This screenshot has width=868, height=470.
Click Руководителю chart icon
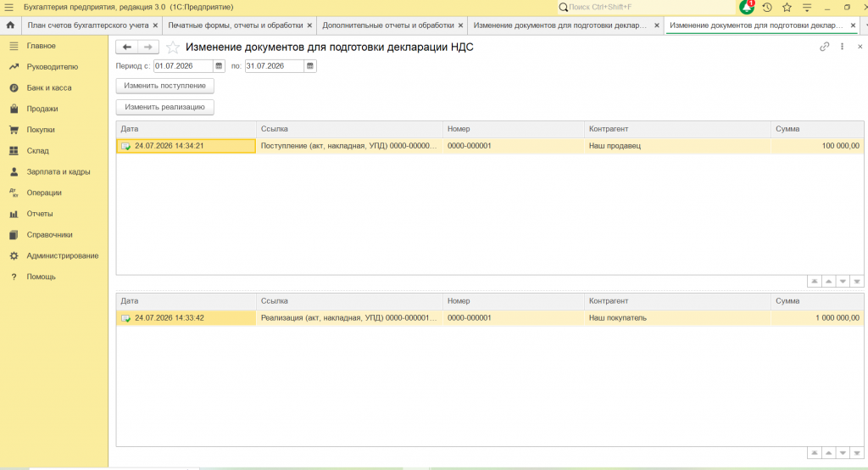14,67
